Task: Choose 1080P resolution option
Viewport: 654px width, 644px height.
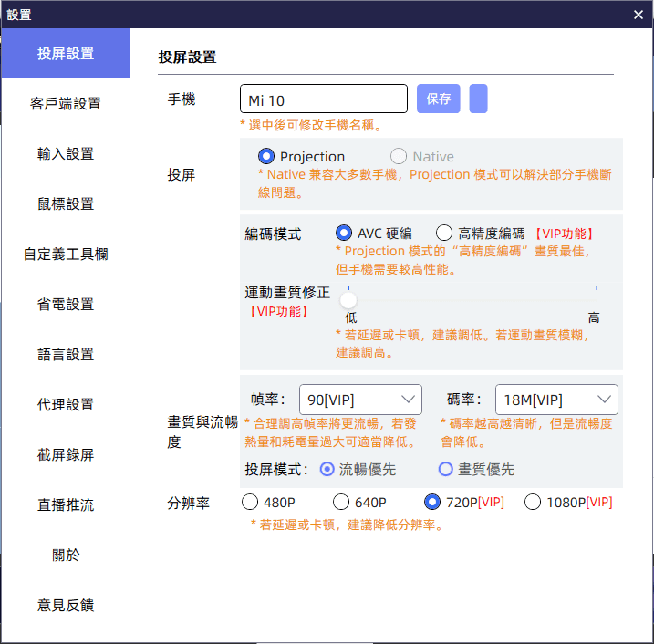Action: tap(533, 502)
